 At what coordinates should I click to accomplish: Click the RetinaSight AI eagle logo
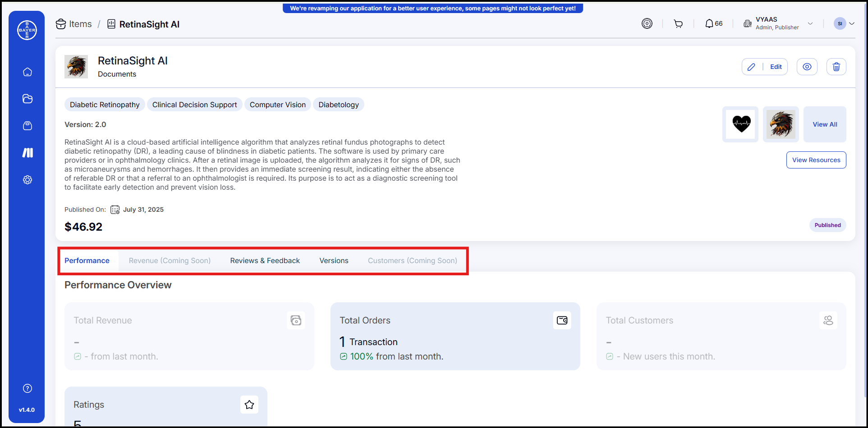pos(76,67)
